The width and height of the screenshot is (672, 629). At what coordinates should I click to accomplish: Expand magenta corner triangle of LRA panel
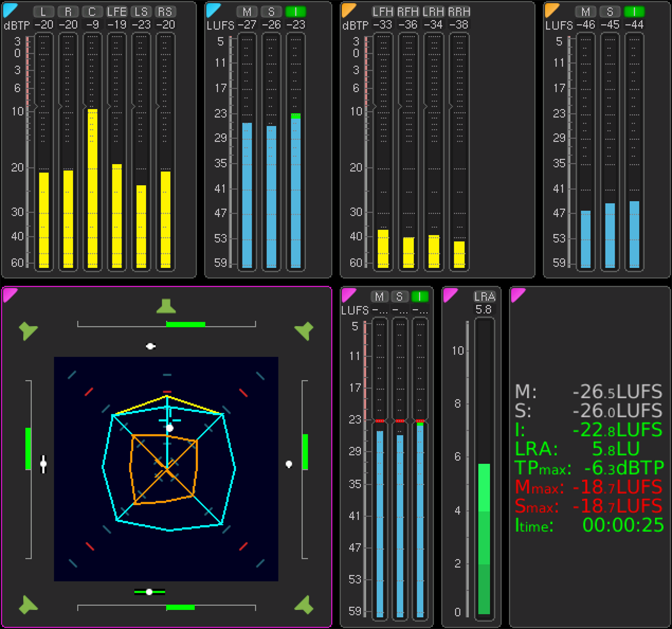pos(449,294)
